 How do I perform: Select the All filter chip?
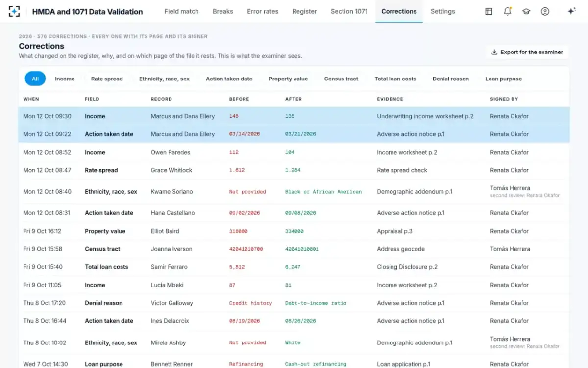click(35, 79)
